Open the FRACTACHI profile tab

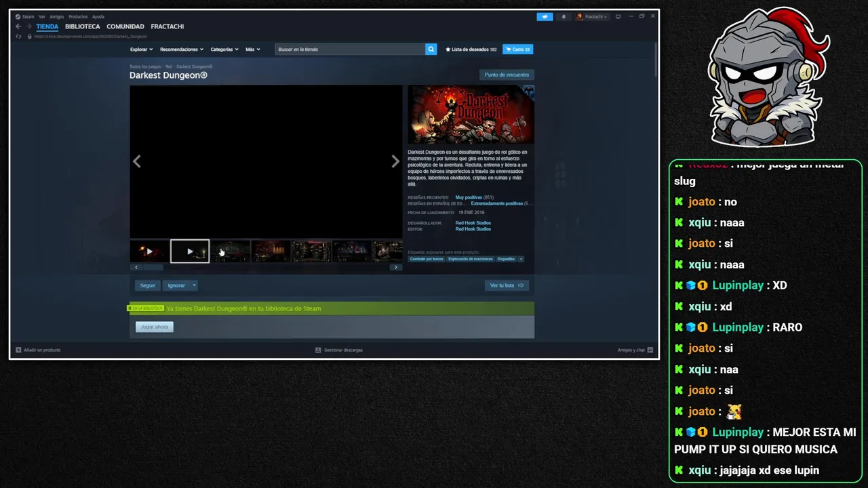(x=167, y=26)
